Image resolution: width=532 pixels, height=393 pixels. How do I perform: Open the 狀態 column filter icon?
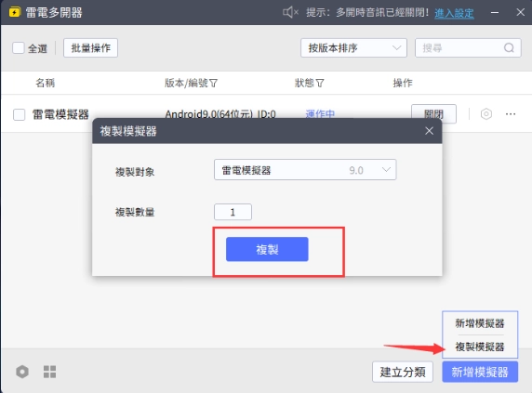(320, 83)
